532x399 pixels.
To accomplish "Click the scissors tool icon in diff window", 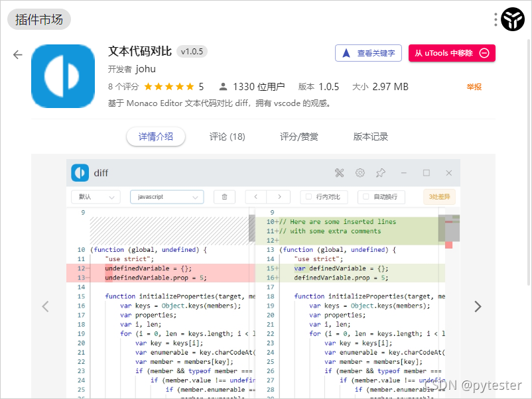I will click(x=339, y=173).
